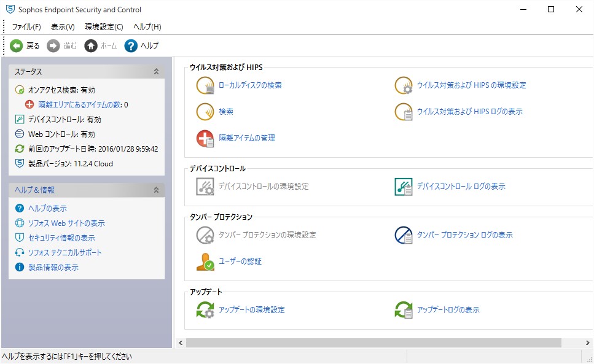Click the デバイスコントロール: 有効 status text
Viewport: 594px width, 364px height.
click(x=64, y=119)
